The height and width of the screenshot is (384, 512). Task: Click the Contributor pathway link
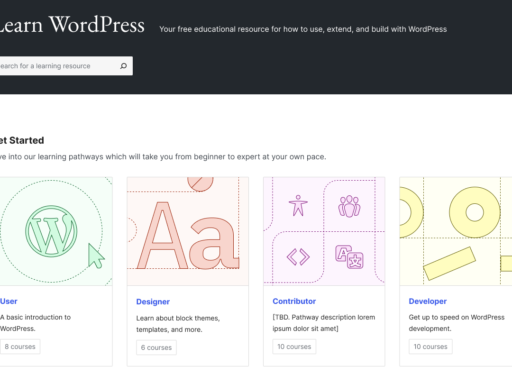[x=294, y=301]
